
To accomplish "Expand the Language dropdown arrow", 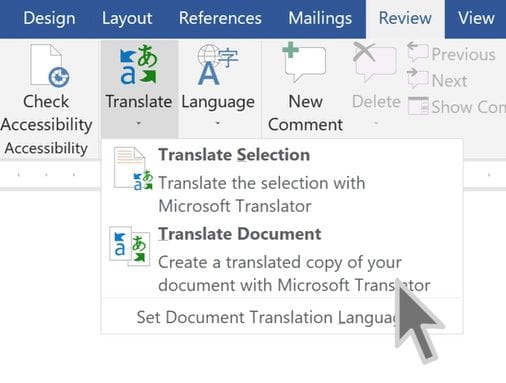I will 218,123.
